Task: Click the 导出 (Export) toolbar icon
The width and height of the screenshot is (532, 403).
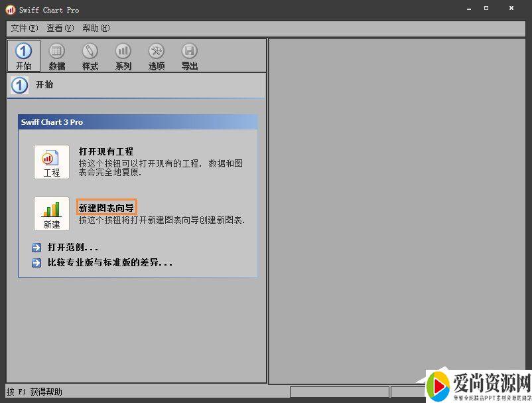Action: tap(190, 55)
